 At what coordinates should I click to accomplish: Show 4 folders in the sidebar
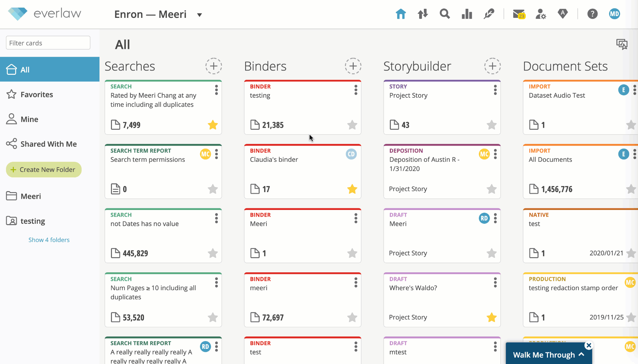[49, 240]
